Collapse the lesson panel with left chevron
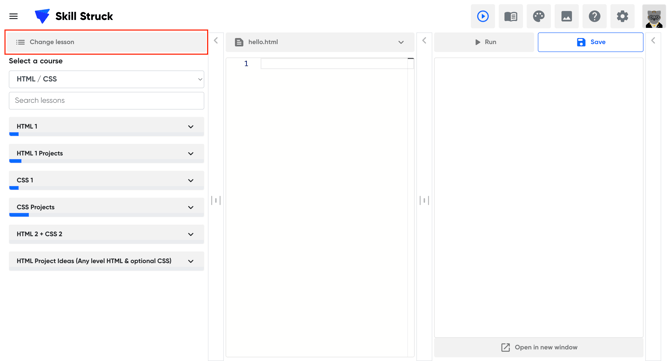Screen dimensions: 670x361 pyautogui.click(x=216, y=41)
